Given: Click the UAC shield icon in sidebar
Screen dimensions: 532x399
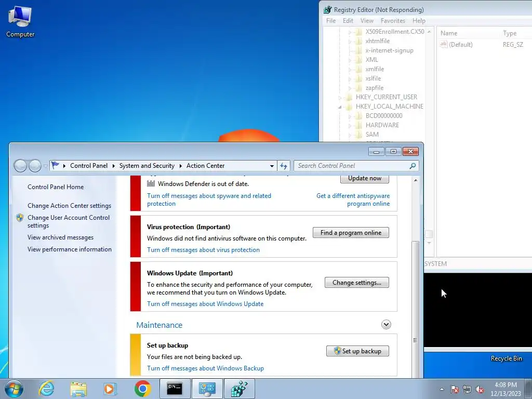Looking at the screenshot, I should (x=20, y=218).
